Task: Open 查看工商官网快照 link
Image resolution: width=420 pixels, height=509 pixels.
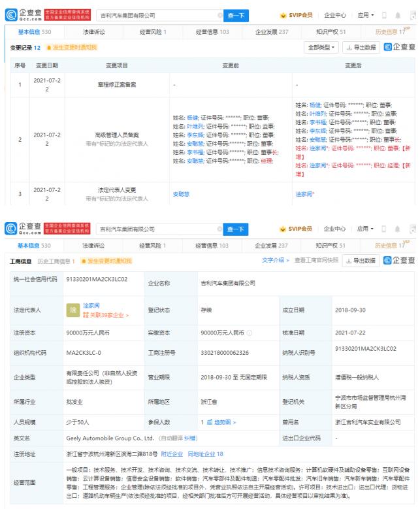Action: pyautogui.click(x=316, y=260)
